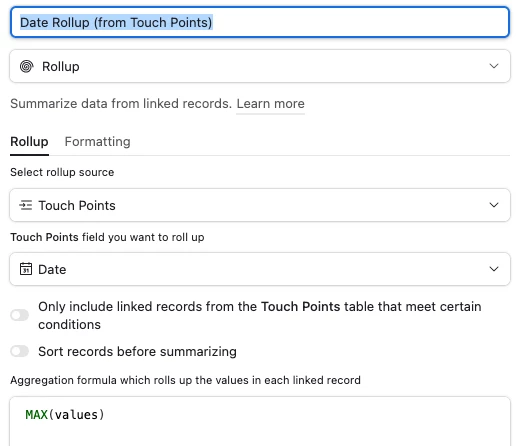Toggle Sort records before summarizing switch
This screenshot has height=446, width=520.
[x=20, y=351]
